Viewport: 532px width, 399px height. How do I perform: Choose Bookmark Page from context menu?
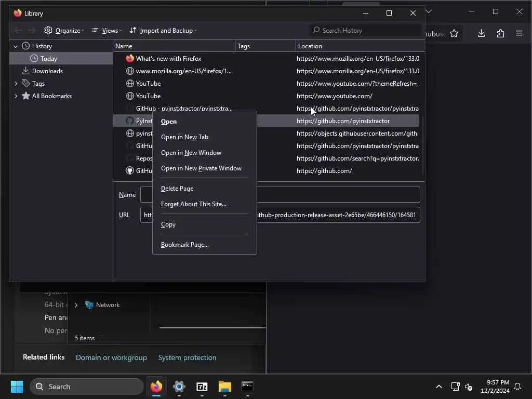coord(205,245)
